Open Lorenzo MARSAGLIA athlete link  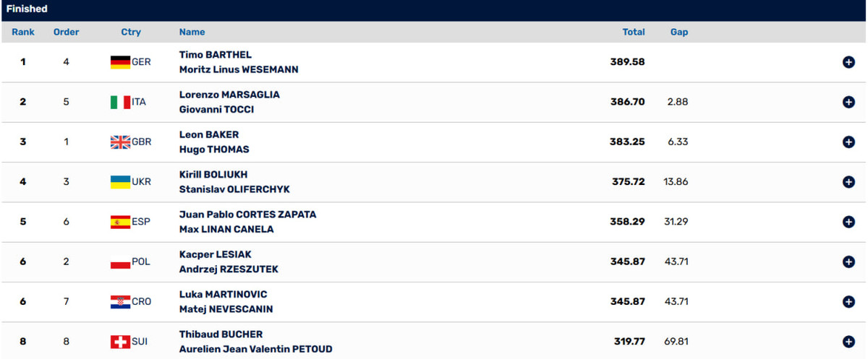point(229,95)
